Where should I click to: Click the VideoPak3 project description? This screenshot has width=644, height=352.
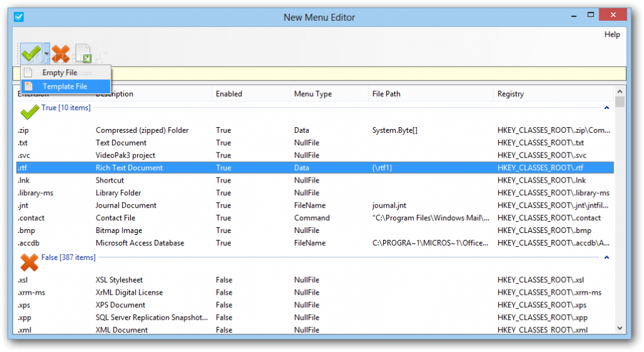(125, 156)
